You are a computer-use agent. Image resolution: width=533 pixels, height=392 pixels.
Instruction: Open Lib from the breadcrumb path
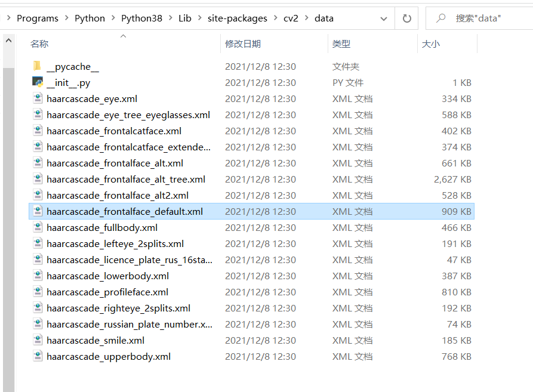tap(185, 18)
